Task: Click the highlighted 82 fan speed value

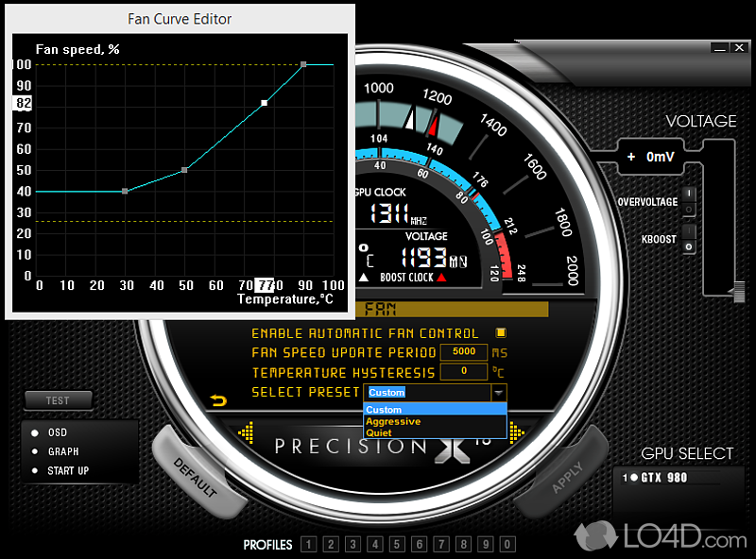Action: pyautogui.click(x=23, y=103)
